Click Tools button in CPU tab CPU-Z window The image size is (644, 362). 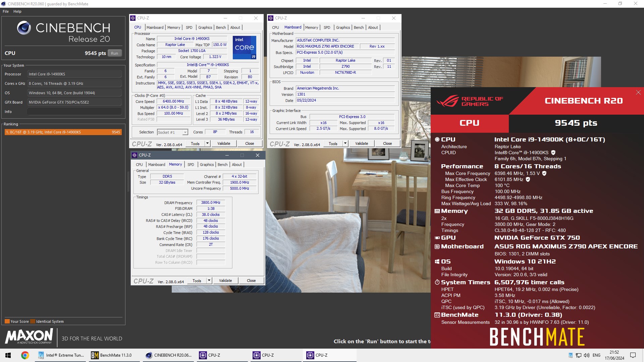pyautogui.click(x=195, y=144)
